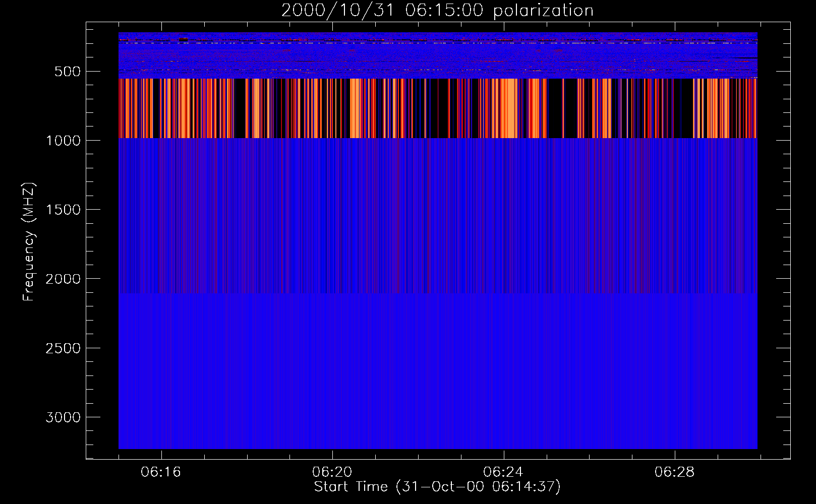
Task: Click the 06:16 time tick label
Action: (161, 472)
